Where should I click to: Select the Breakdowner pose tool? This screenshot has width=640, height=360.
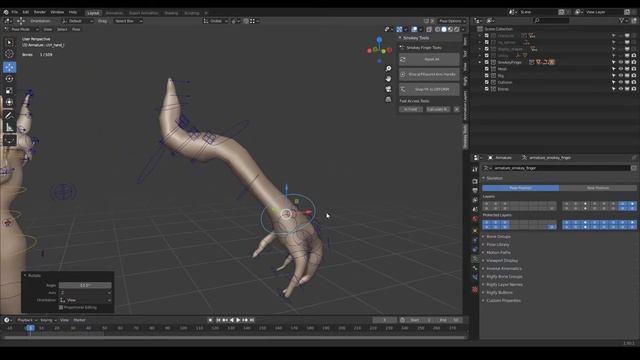(x=9, y=140)
